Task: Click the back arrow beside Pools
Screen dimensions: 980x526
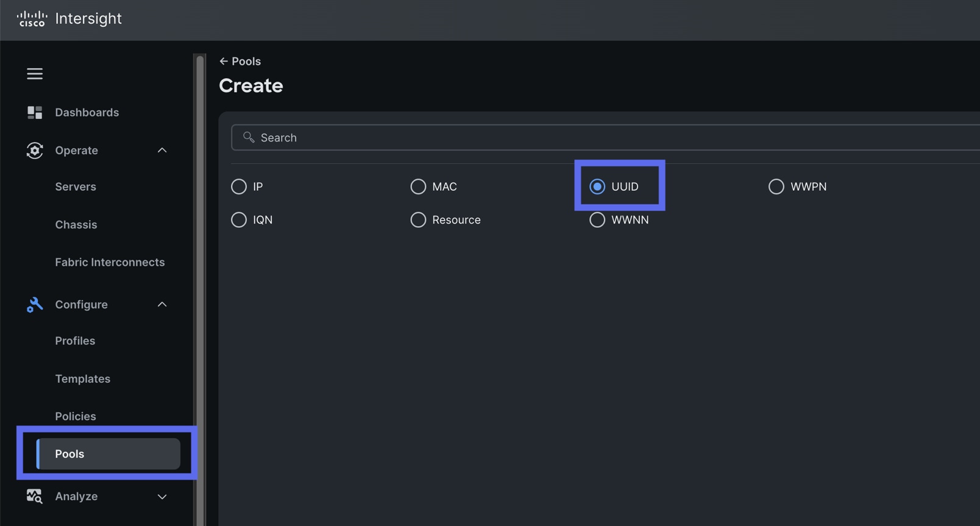Action: tap(224, 61)
